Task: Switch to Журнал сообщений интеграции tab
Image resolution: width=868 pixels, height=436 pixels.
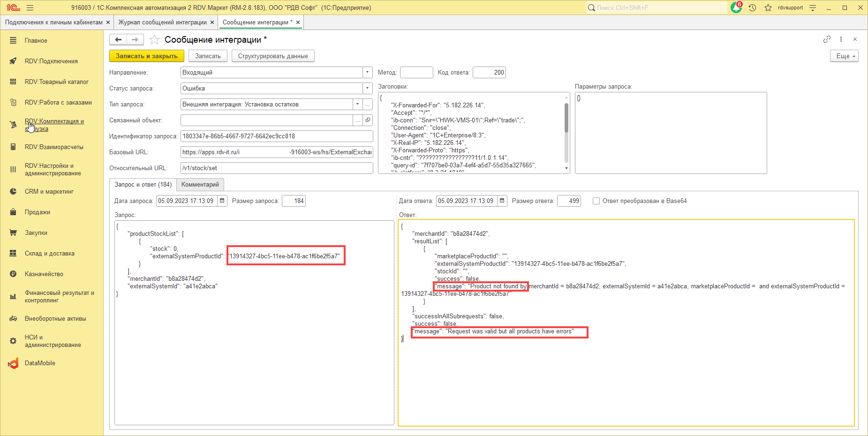Action: 162,23
